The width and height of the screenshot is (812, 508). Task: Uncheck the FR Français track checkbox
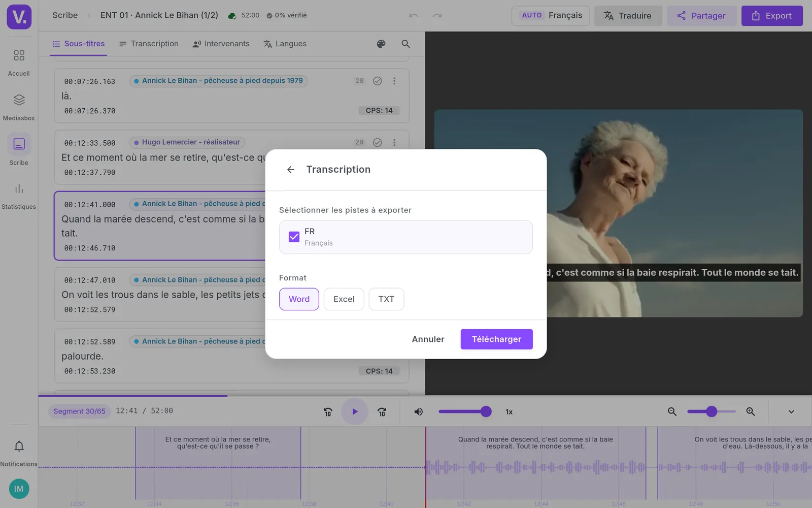tap(294, 237)
